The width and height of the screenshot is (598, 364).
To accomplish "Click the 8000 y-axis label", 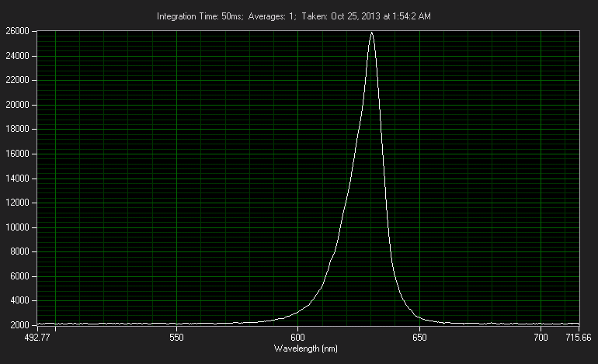I will (19, 252).
